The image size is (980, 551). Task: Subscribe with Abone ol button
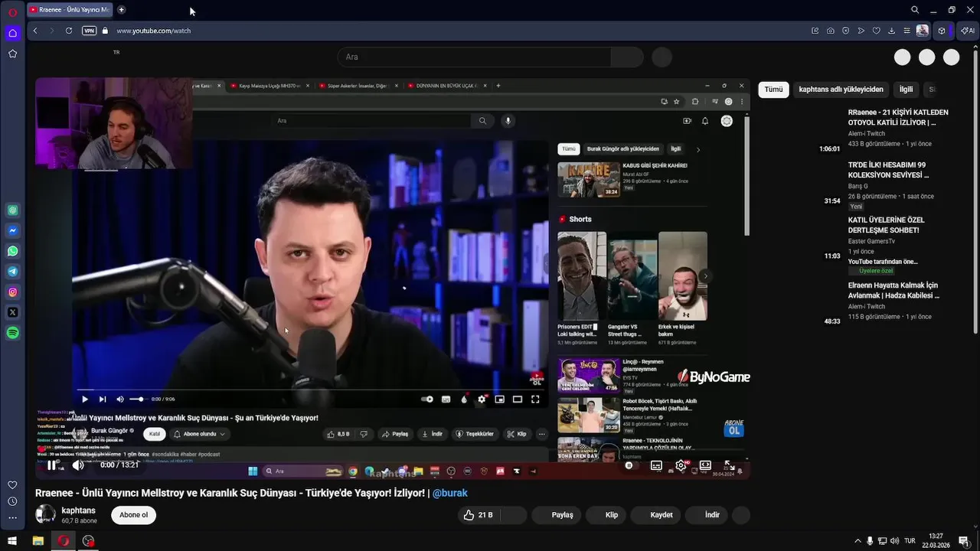pos(133,515)
